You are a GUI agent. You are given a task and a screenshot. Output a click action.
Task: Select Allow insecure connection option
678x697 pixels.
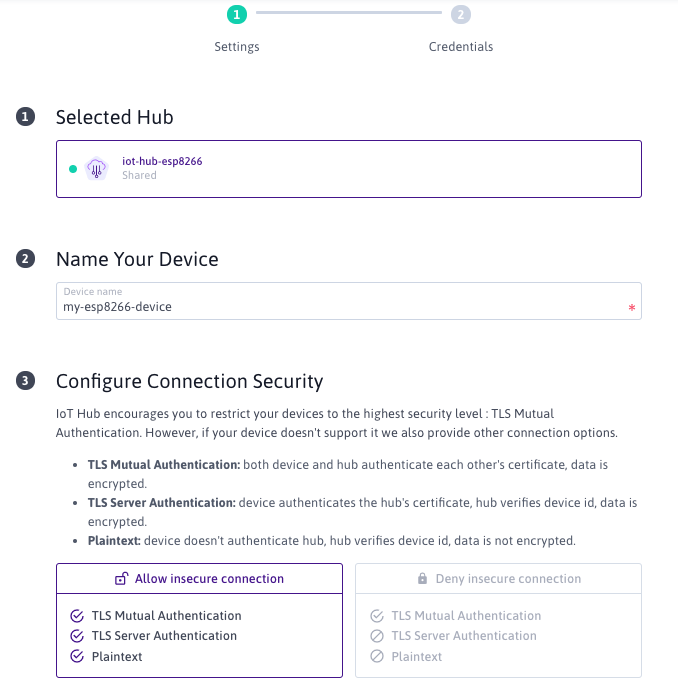pos(200,579)
